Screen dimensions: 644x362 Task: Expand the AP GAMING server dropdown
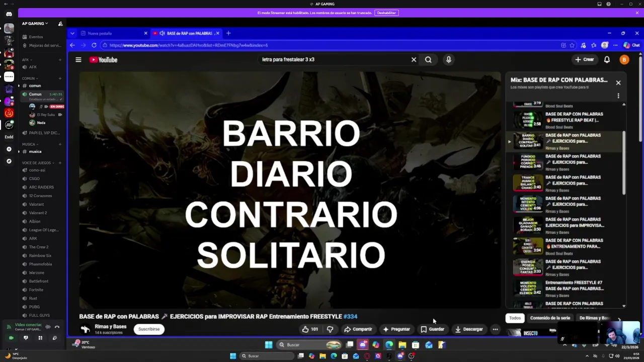tap(35, 24)
